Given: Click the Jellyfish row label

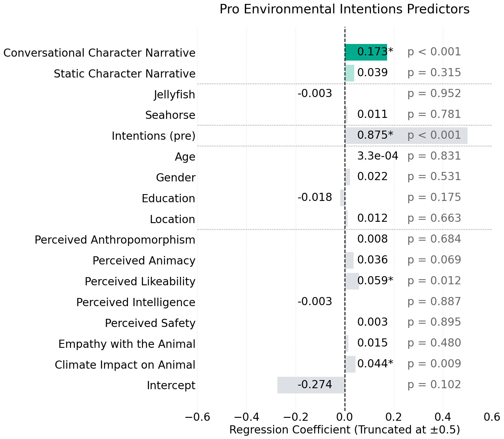Looking at the screenshot, I should pyautogui.click(x=175, y=95).
